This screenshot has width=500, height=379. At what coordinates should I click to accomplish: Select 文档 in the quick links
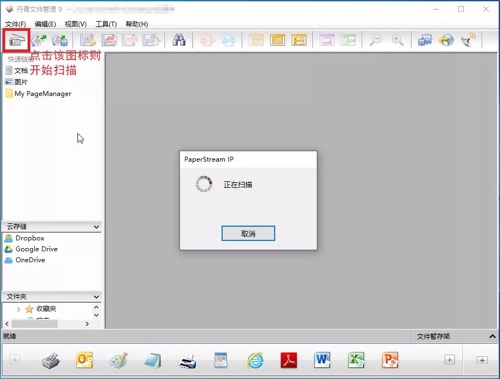(x=17, y=71)
